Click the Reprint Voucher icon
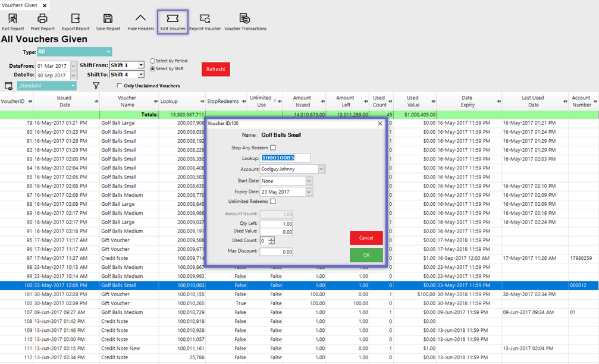 point(205,19)
